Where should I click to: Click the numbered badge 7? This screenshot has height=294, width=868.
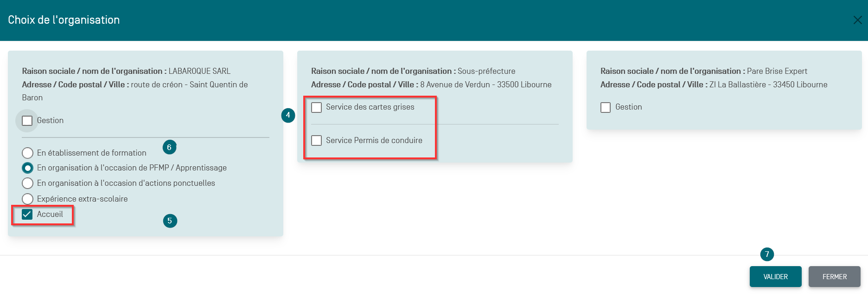[767, 254]
